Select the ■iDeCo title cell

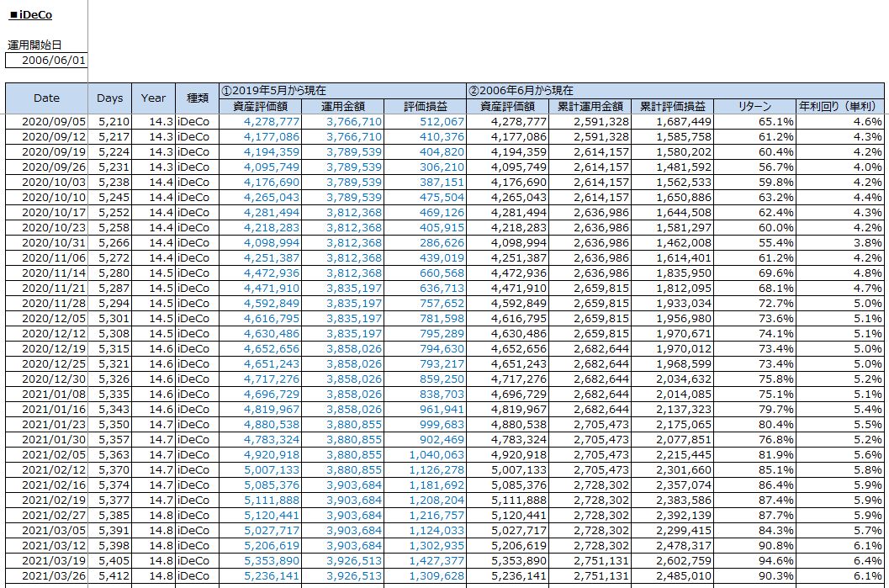pos(30,15)
